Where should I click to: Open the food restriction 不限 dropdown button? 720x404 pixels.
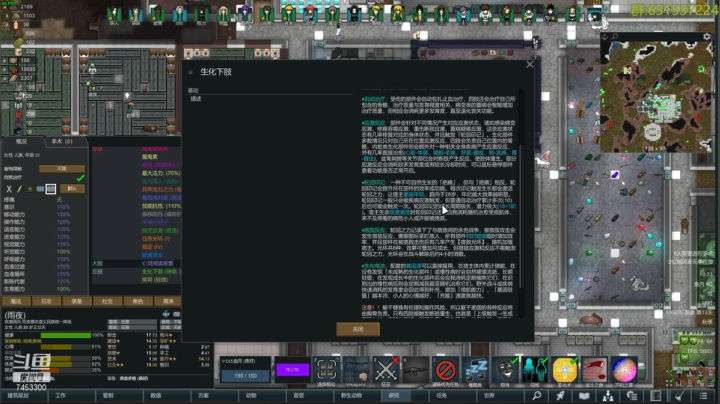tap(62, 168)
